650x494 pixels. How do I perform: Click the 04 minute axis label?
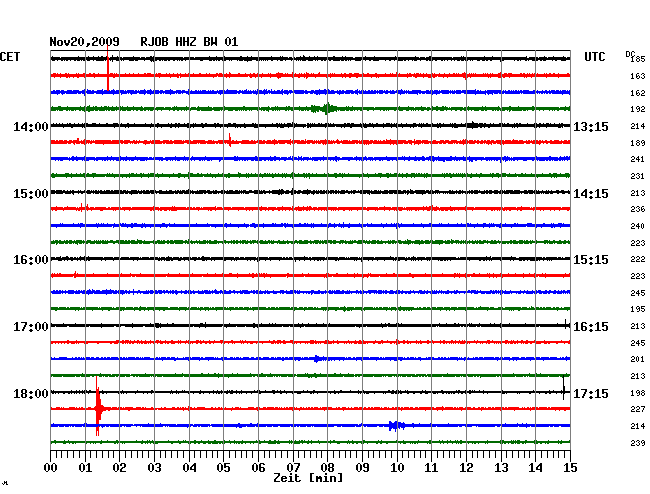[x=189, y=467]
